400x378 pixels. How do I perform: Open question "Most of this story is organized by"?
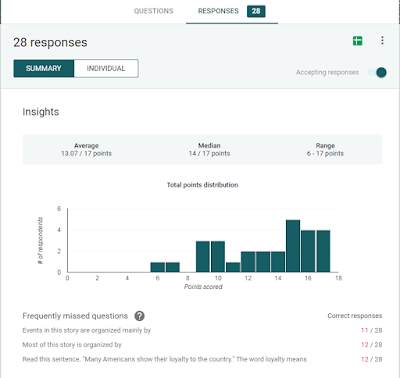pyautogui.click(x=72, y=345)
